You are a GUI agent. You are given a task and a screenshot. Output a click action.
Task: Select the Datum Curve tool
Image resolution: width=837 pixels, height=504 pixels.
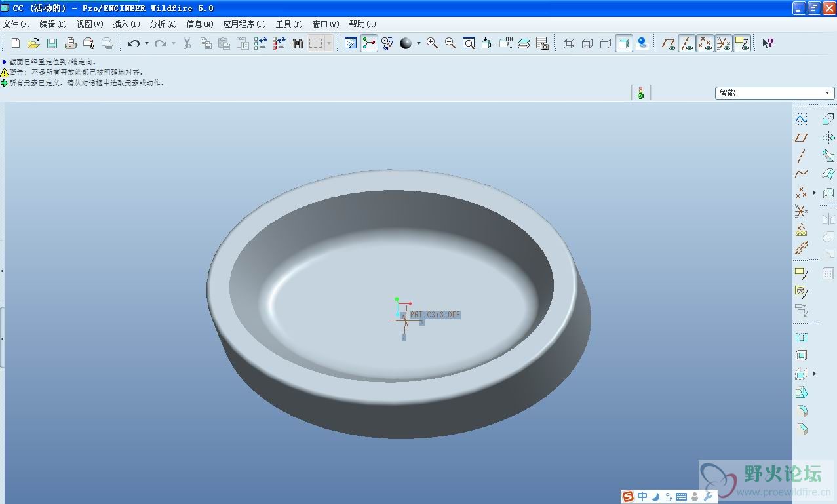pos(801,174)
